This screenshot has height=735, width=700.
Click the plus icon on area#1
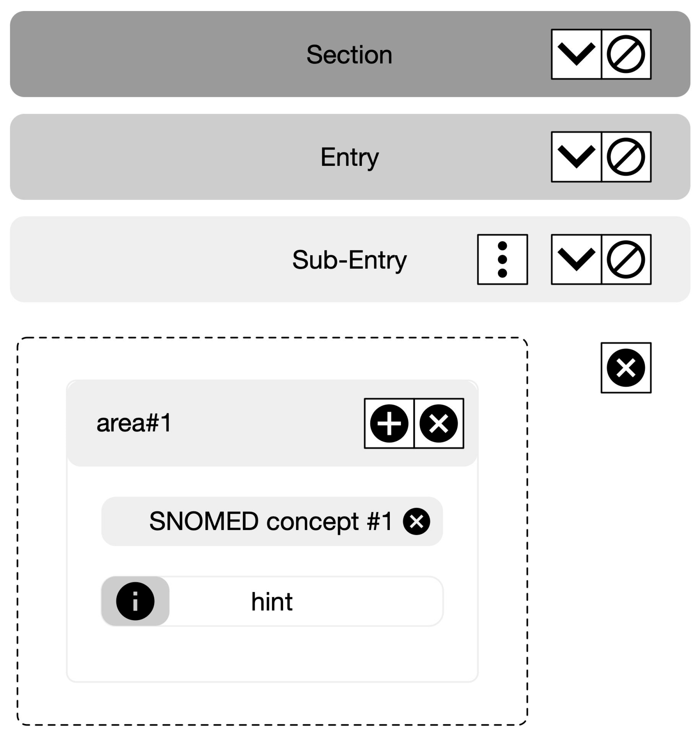click(389, 423)
